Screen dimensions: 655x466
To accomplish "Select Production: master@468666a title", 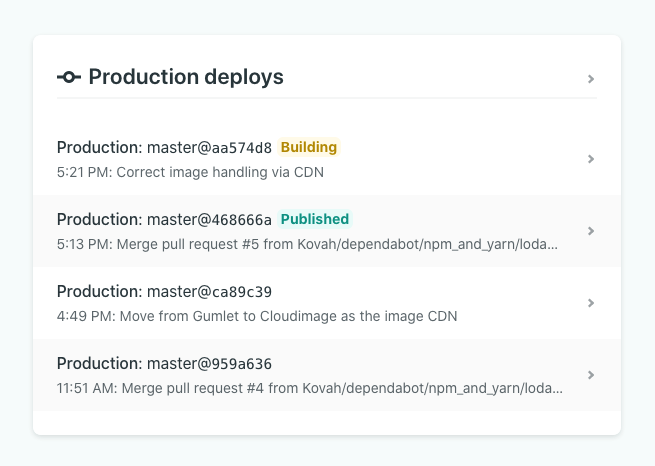I will click(x=164, y=219).
